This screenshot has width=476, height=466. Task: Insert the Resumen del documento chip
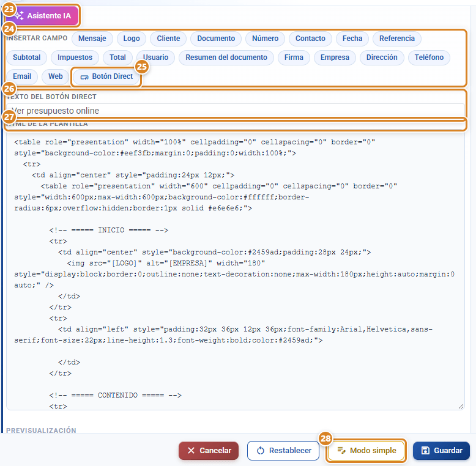[226, 57]
